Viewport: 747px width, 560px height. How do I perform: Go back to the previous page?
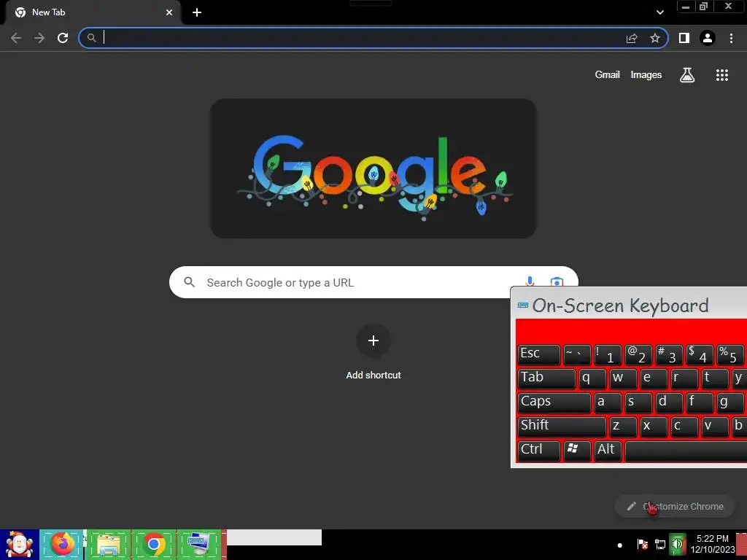16,38
